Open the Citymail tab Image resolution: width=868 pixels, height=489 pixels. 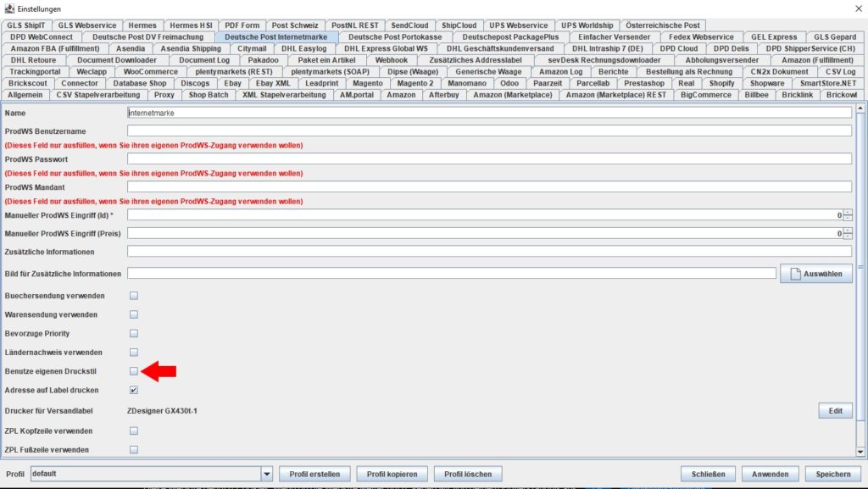[x=252, y=48]
